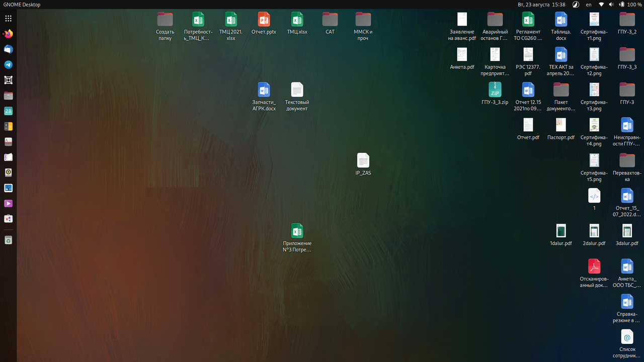Select the ММСК и проч folder
Image resolution: width=644 pixels, height=362 pixels.
(363, 27)
